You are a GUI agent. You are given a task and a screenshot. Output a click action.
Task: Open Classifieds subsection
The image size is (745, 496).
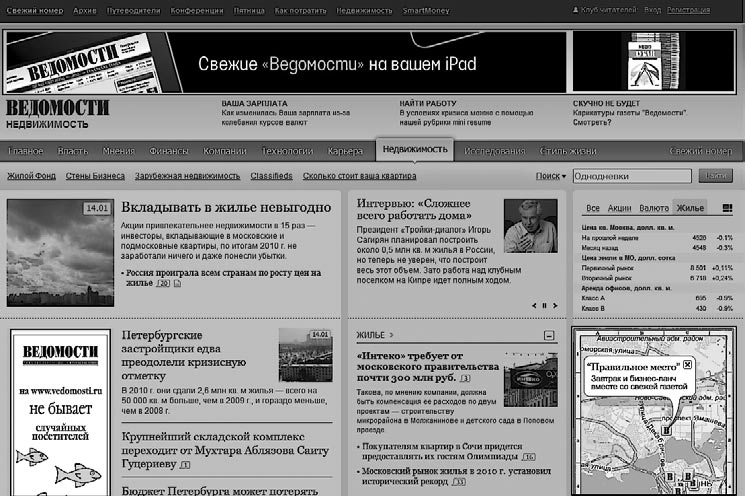(x=271, y=176)
